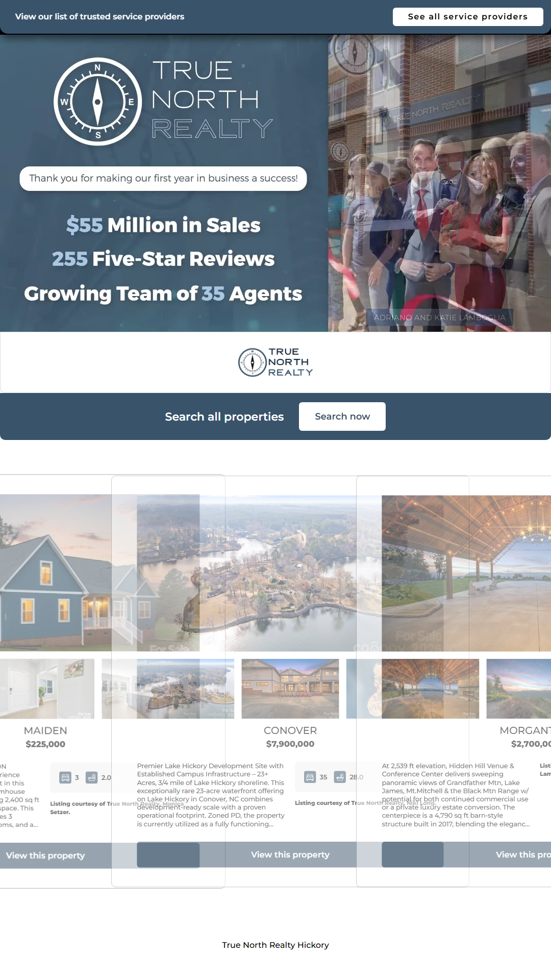Open the large aerial lake photo for Conover
551x980 pixels.
pos(290,573)
